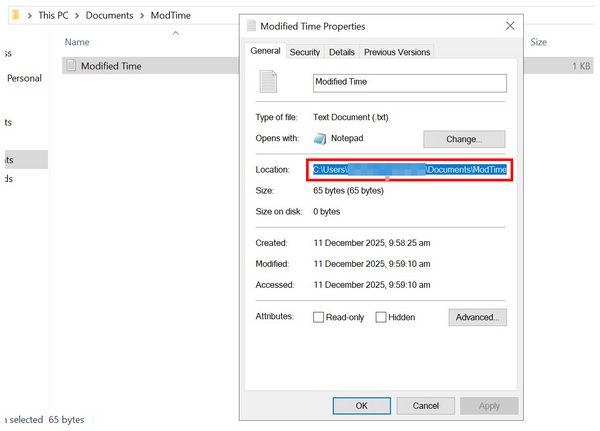Click the greyed Apply button
Viewport: 600px width, 431px height.
coord(489,406)
